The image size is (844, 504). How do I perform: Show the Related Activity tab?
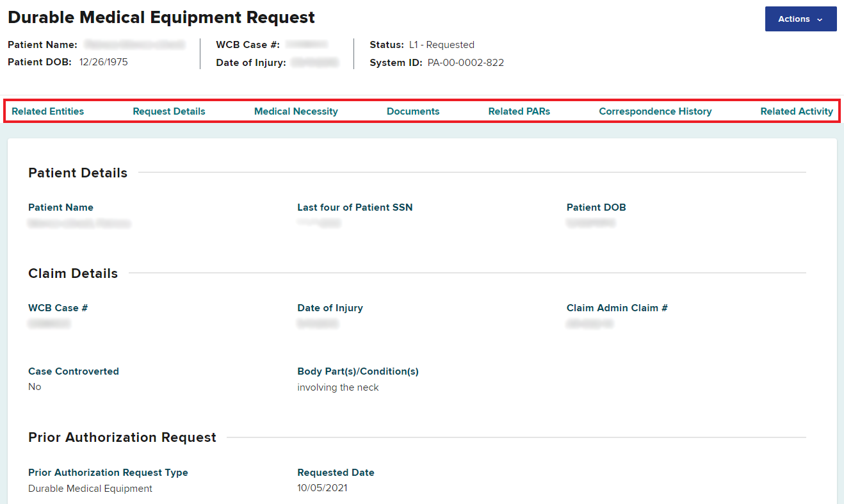[x=797, y=111]
